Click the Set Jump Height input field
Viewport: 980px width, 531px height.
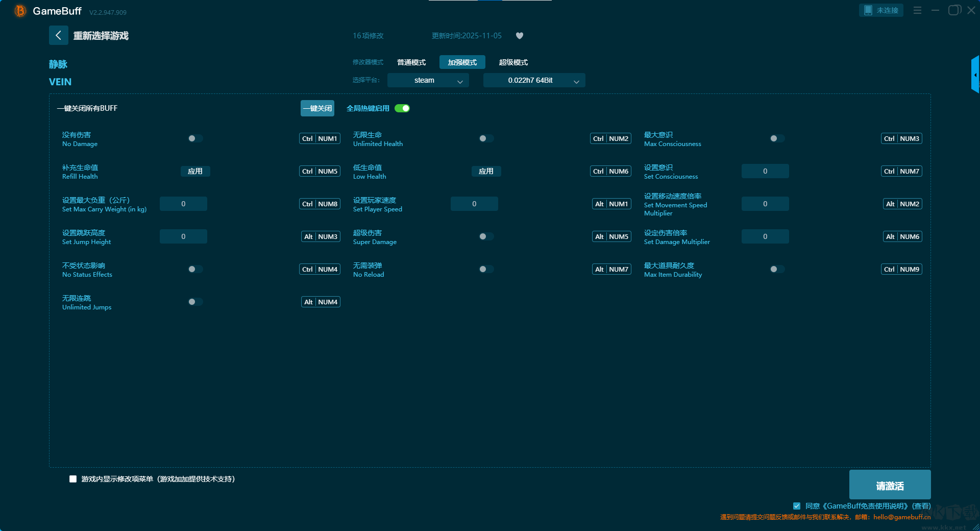tap(183, 236)
